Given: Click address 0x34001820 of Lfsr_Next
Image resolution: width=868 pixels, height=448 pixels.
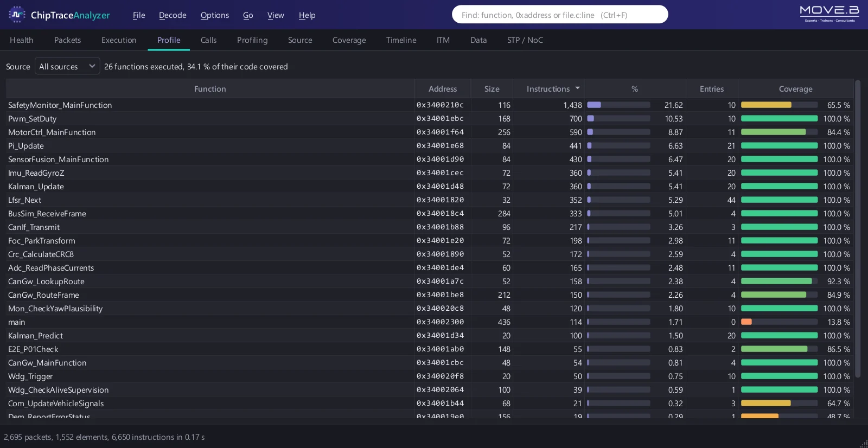Looking at the screenshot, I should coord(440,200).
